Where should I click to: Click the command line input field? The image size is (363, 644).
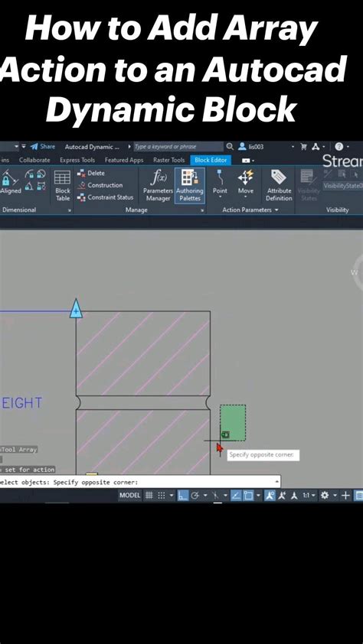(139, 482)
